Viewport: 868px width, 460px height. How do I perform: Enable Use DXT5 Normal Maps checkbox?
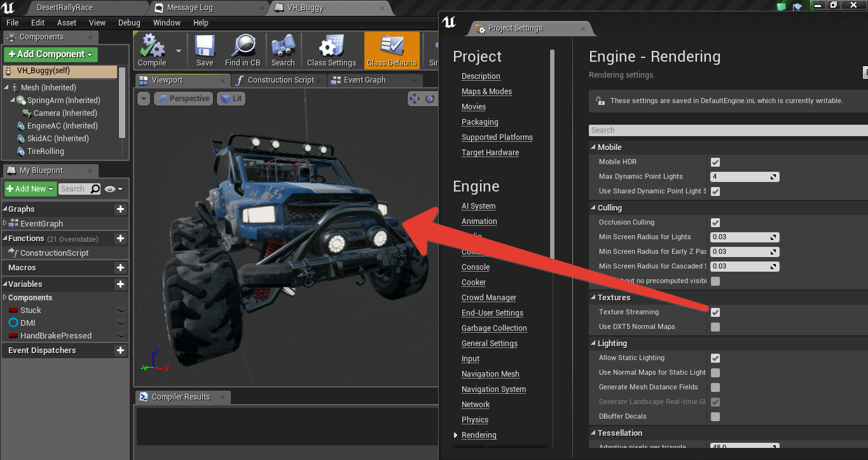pyautogui.click(x=715, y=327)
